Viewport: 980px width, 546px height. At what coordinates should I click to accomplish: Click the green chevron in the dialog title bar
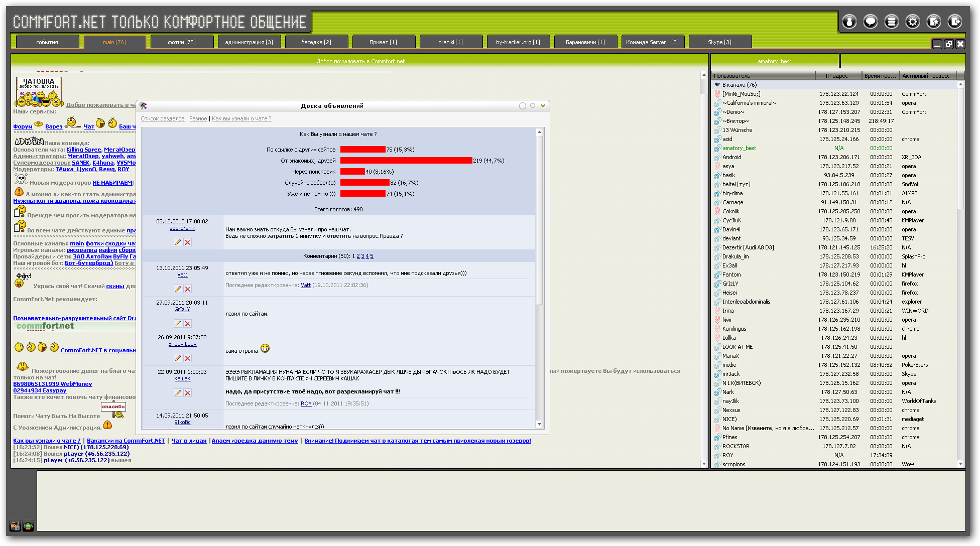[x=543, y=106]
